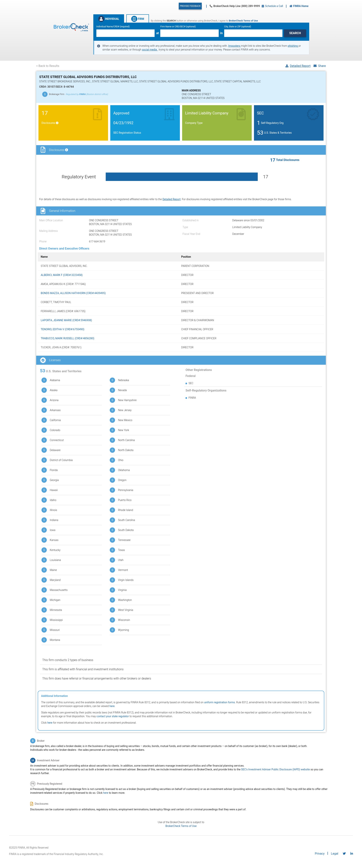Click the Licenses section gear icon
Image resolution: width=362 pixels, height=868 pixels.
[43, 360]
